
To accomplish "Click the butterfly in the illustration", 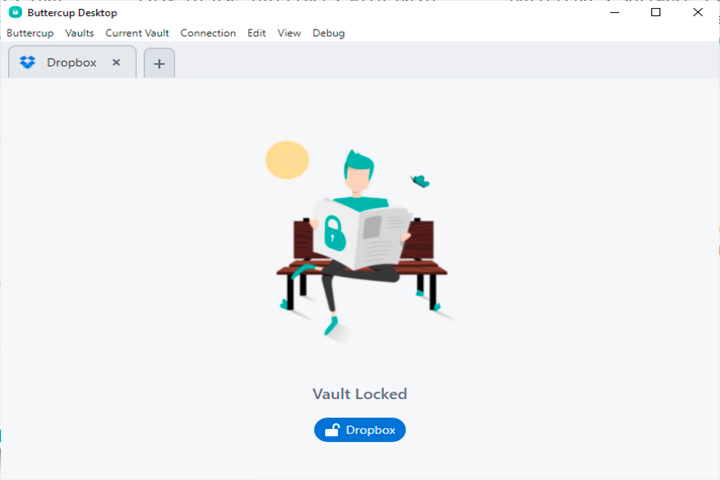I will pos(420,181).
